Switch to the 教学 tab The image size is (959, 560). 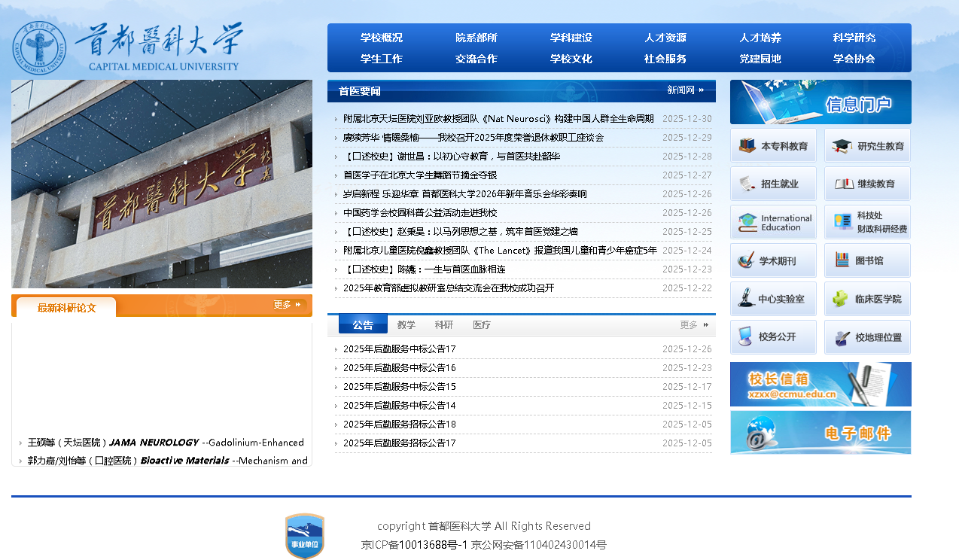click(x=406, y=325)
